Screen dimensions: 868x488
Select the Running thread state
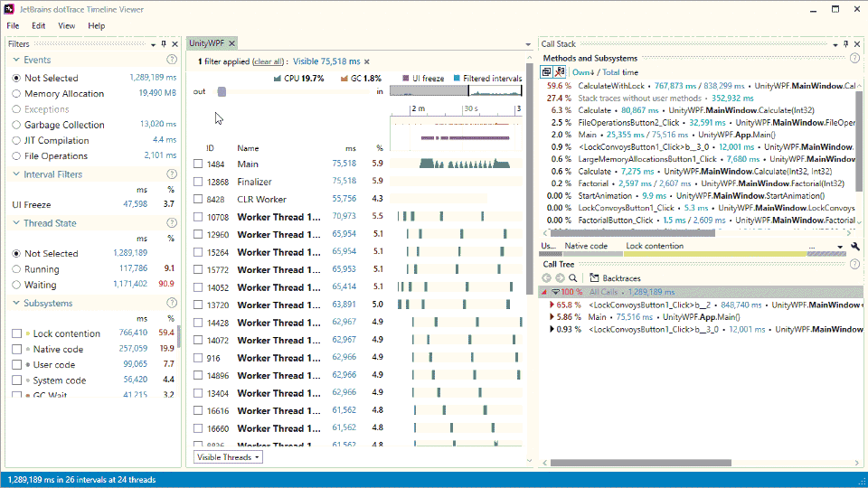point(16,269)
